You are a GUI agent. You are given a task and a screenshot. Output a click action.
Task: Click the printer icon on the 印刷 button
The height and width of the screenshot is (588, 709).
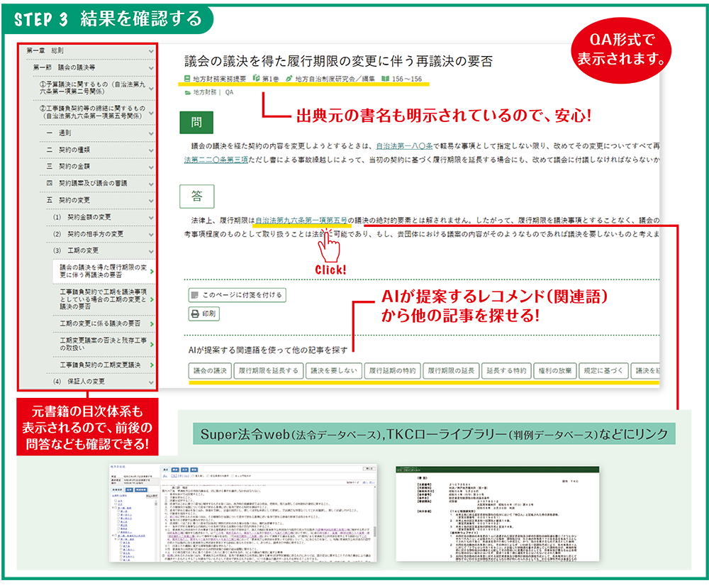click(x=196, y=312)
